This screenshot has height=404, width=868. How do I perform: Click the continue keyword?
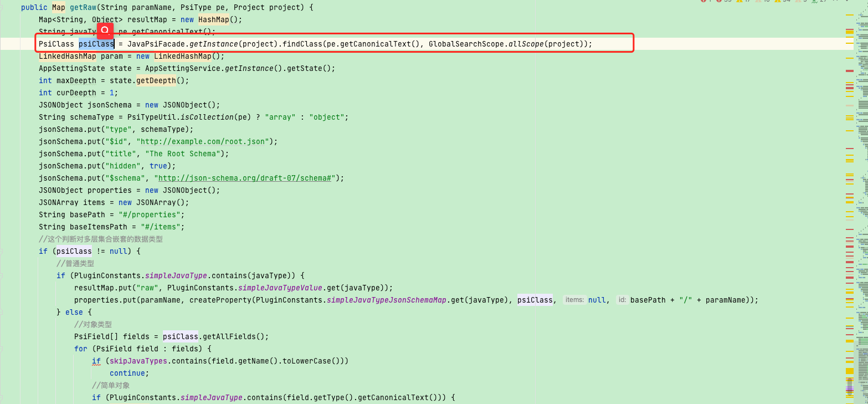point(127,373)
